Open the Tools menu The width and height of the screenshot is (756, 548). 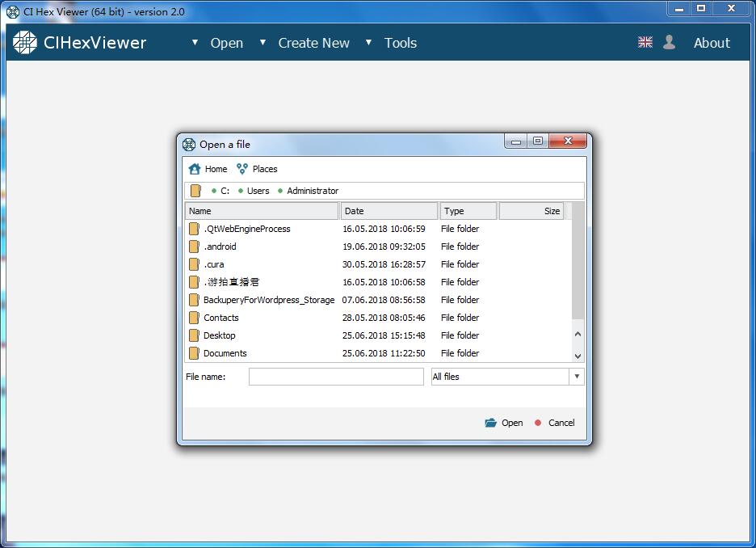[x=400, y=43]
